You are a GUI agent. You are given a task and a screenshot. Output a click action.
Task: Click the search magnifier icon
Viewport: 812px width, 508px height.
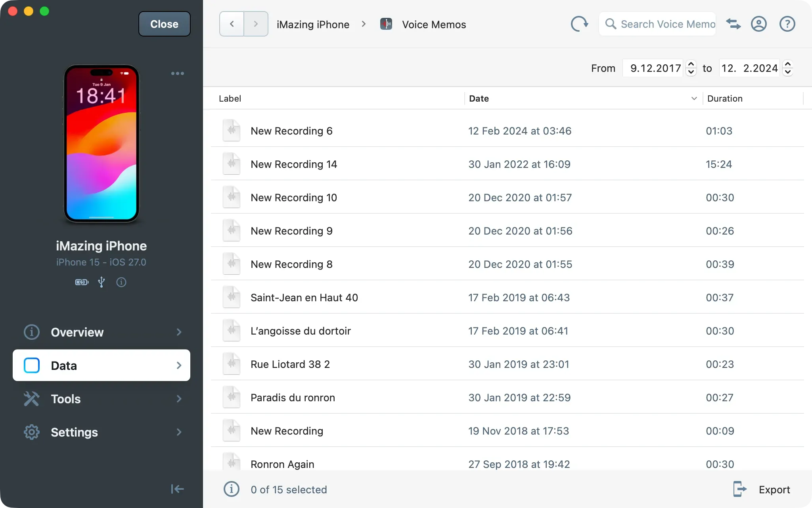(x=611, y=24)
